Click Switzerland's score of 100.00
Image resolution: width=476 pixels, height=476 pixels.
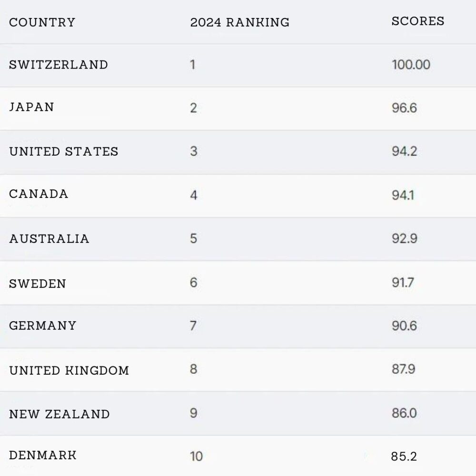point(411,65)
